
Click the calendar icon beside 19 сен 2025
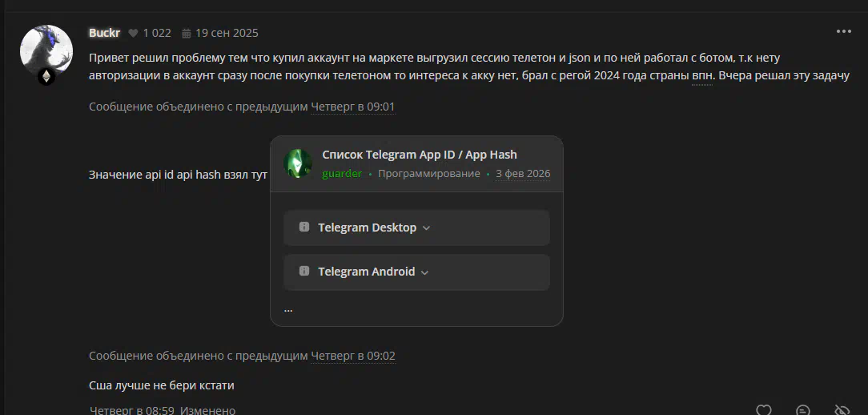187,34
